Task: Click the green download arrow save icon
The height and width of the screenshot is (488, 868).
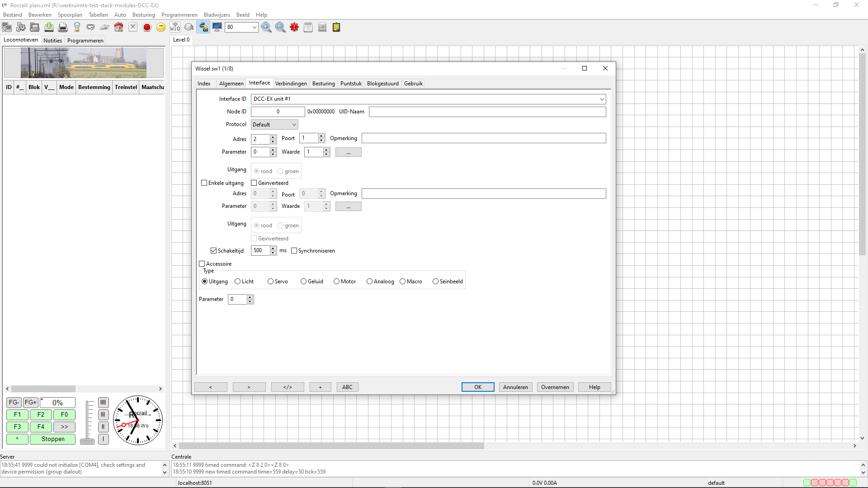Action: click(49, 28)
